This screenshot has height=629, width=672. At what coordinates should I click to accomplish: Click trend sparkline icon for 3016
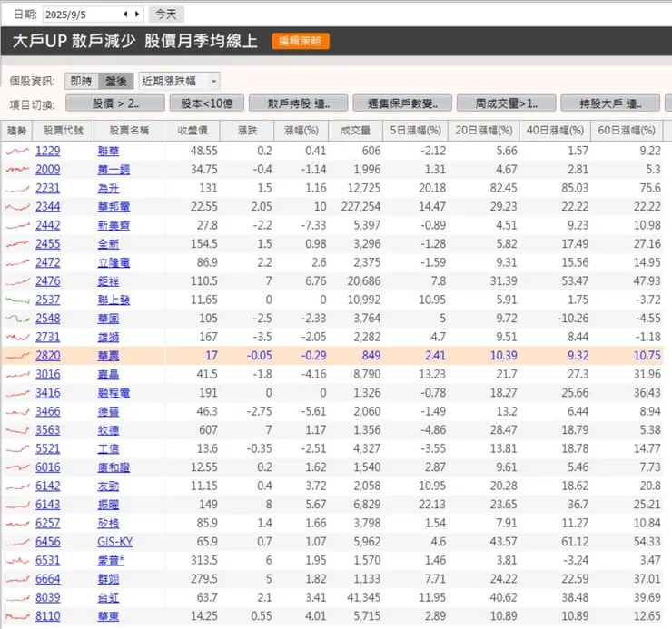pyautogui.click(x=17, y=375)
